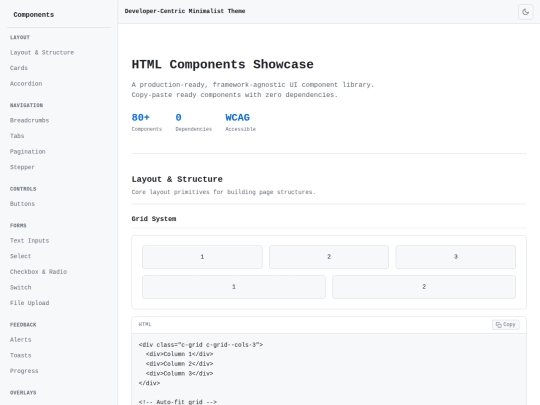
Task: Click the FEEDBACK sidebar category label
Action: (23, 325)
